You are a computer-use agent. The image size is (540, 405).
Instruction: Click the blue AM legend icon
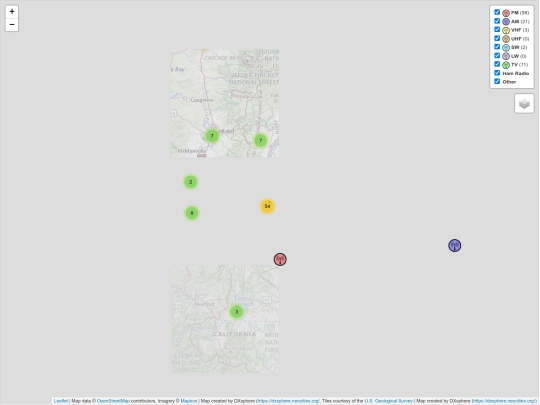[506, 22]
